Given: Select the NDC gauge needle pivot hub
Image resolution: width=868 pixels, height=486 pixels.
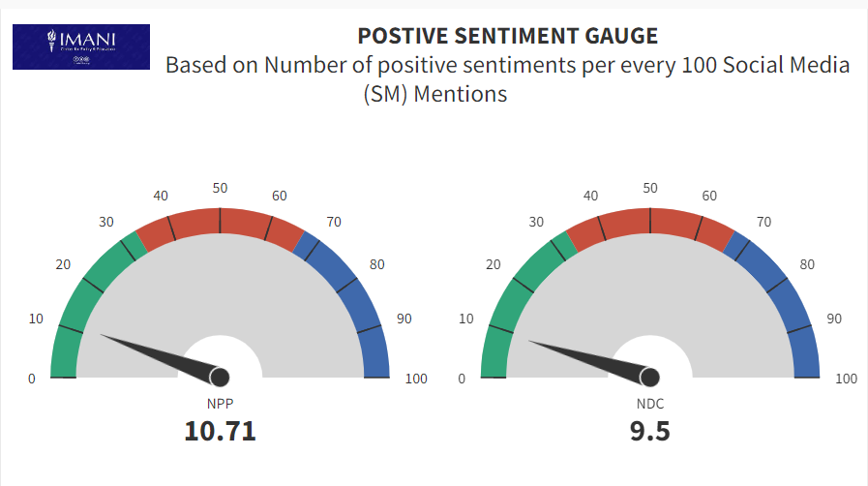Looking at the screenshot, I should click(650, 377).
